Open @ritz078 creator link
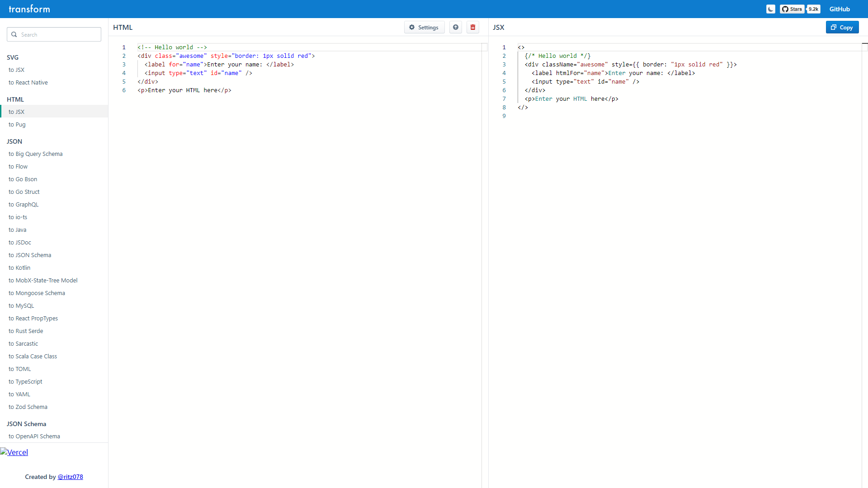Screen dimensions: 868x488 tap(70, 477)
